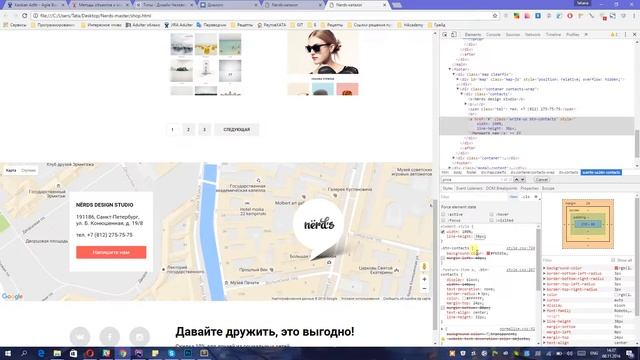Select the DevTools inspect element icon
640x360 pixels.
[445, 35]
